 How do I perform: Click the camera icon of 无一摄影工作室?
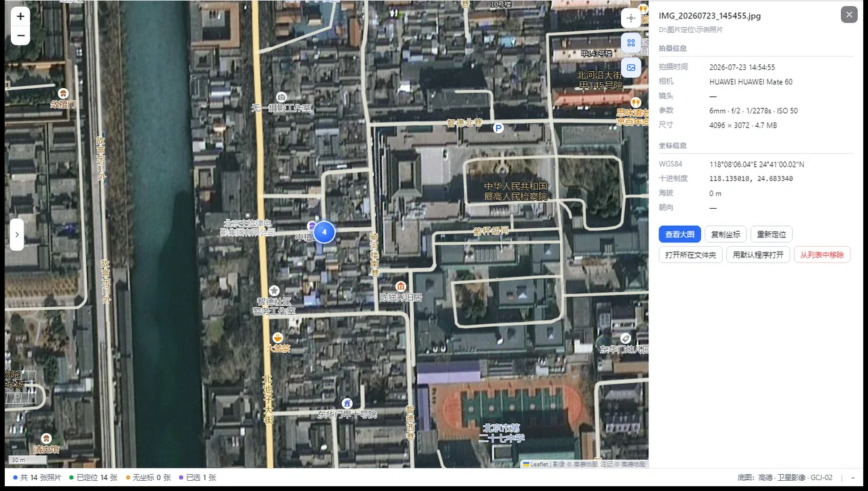[281, 97]
